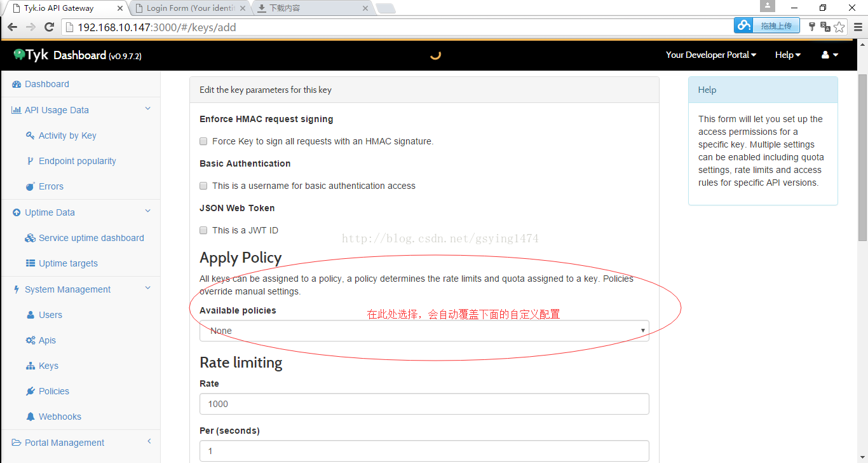Click the 'JSON Web Token' heading
Viewport: 868px width, 463px height.
(237, 208)
